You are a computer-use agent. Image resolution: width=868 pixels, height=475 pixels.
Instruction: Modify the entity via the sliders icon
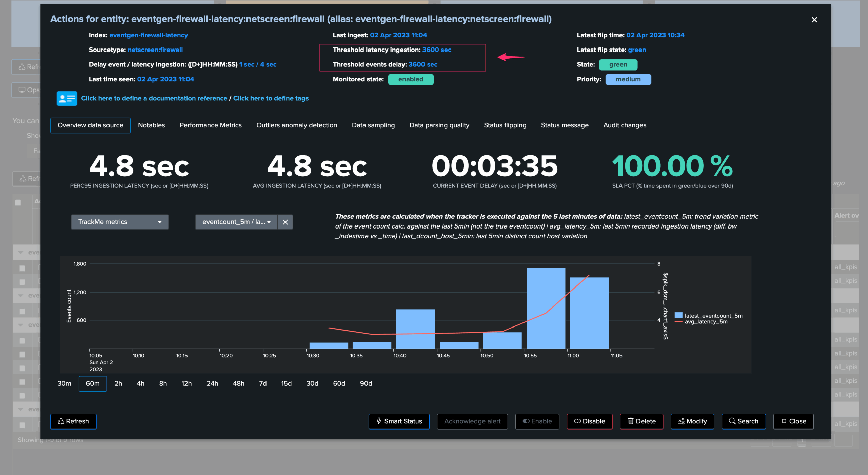coord(682,421)
